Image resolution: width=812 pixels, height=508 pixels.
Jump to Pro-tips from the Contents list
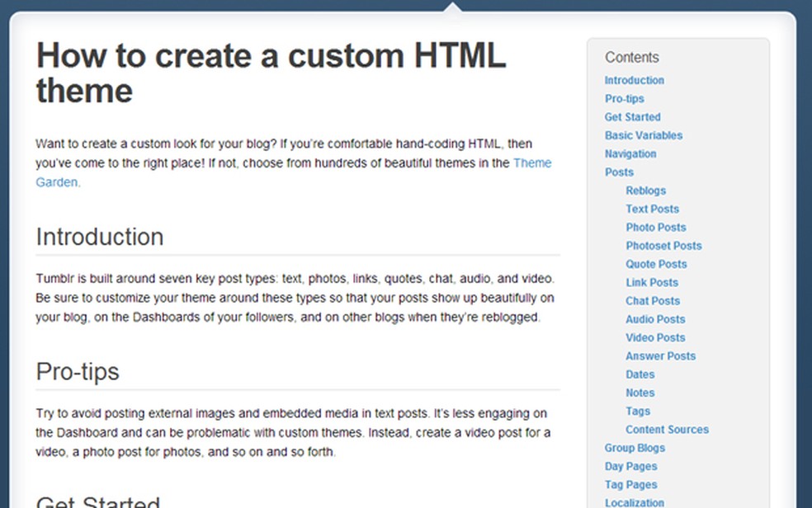point(624,99)
